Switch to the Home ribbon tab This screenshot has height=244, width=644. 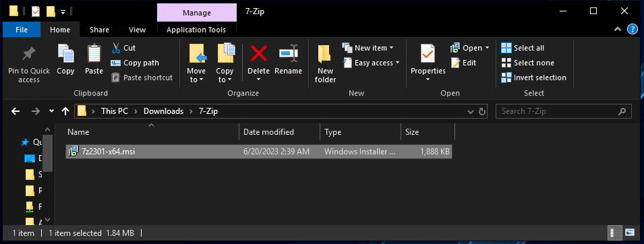pyautogui.click(x=60, y=30)
